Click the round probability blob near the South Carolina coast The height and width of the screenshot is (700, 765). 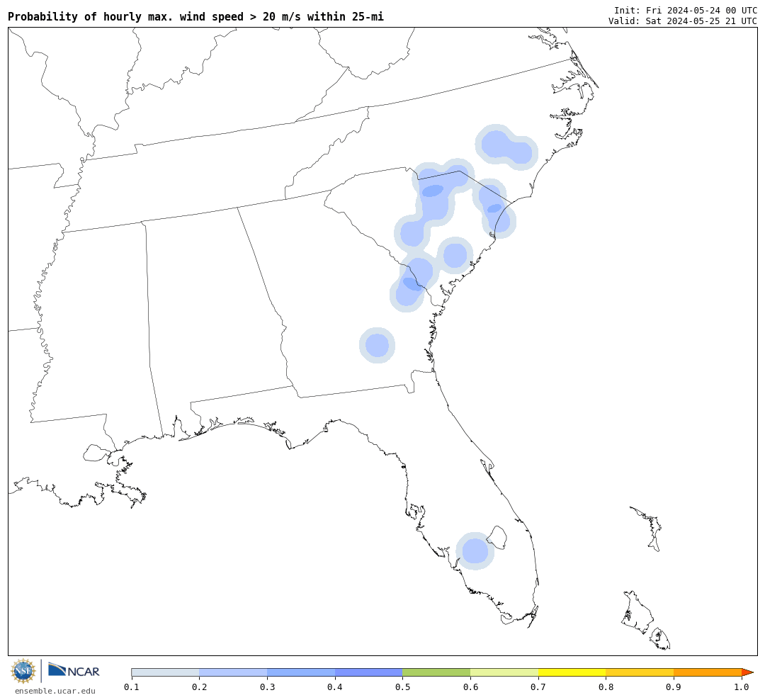tap(455, 255)
